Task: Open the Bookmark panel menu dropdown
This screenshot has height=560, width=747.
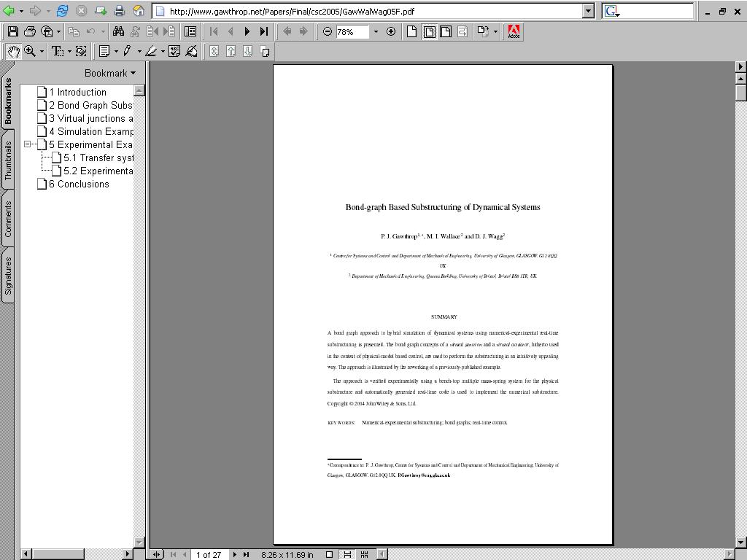Action: point(110,74)
